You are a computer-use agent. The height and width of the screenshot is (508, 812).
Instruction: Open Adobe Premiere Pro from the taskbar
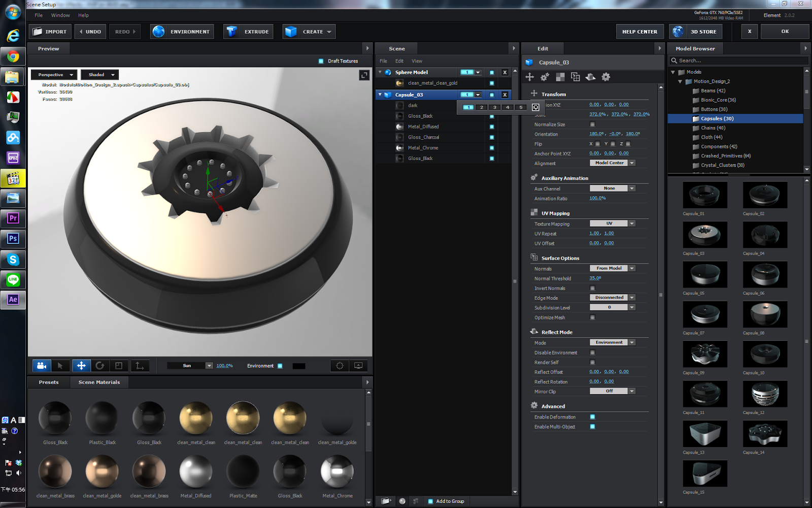13,218
